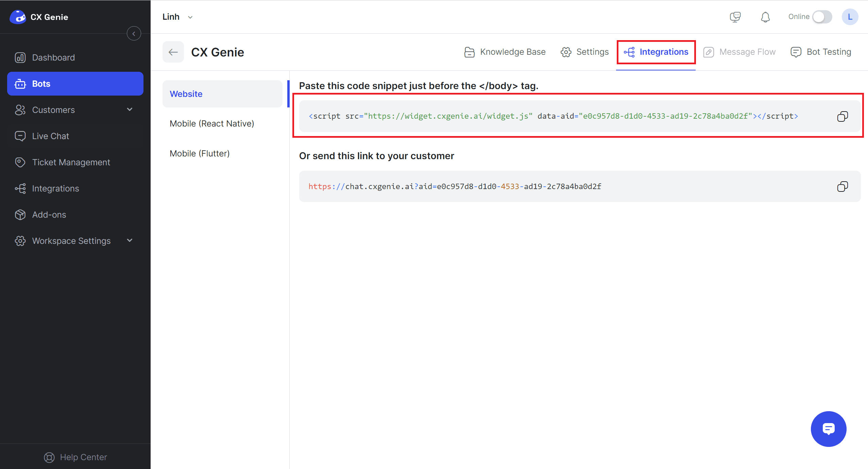The height and width of the screenshot is (469, 868).
Task: Click the chat monitor icon in header
Action: point(735,17)
